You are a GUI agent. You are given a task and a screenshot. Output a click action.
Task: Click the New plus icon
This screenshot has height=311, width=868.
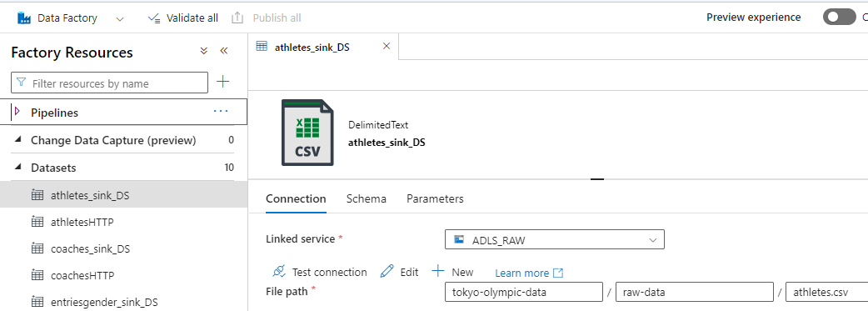click(x=438, y=271)
